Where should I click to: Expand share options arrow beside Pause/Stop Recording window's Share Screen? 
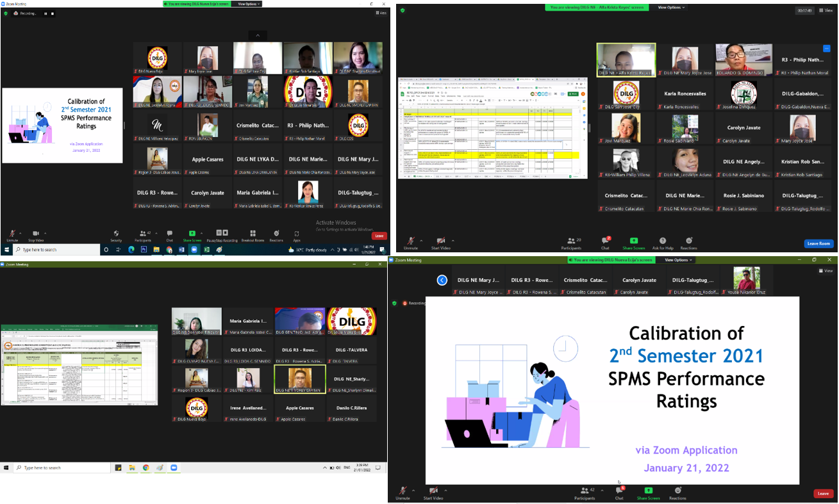[203, 233]
